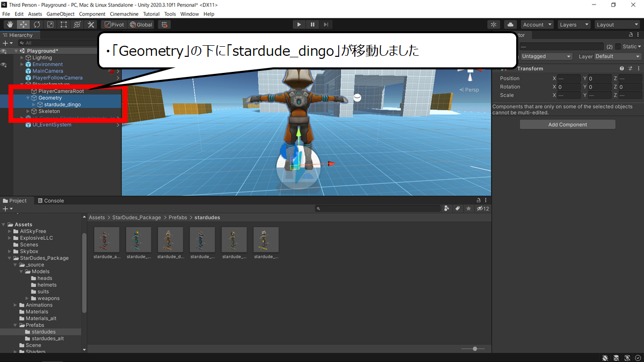This screenshot has height=362, width=644.
Task: Select the Rect tool in toolbar
Action: click(64, 25)
